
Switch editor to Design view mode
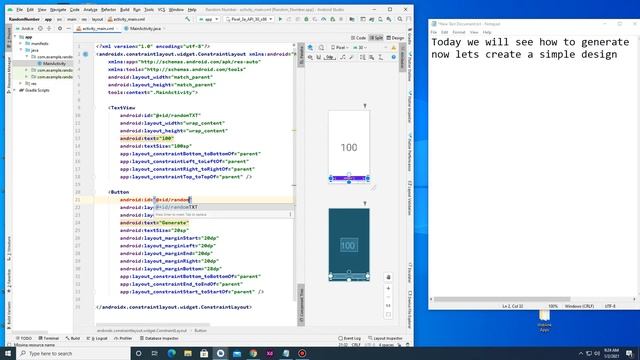coord(395,38)
